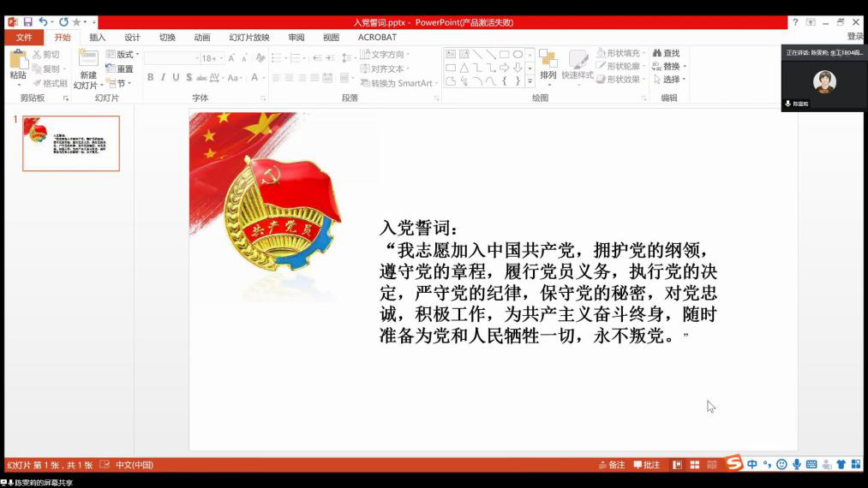Insert a rectangle shape from the gallery
This screenshot has width=868, height=488.
pyautogui.click(x=505, y=54)
